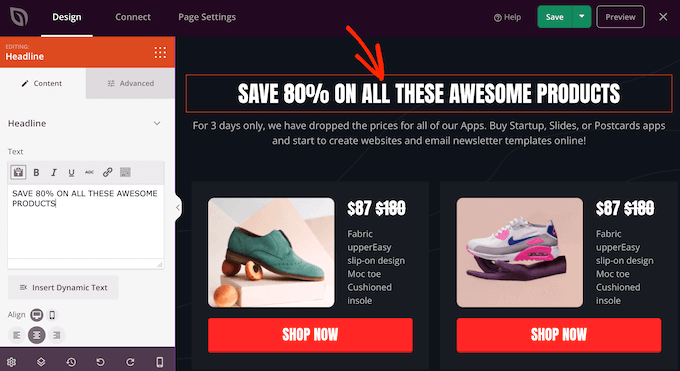Align headline text to the right
Screen dimensions: 680x371
(57, 335)
